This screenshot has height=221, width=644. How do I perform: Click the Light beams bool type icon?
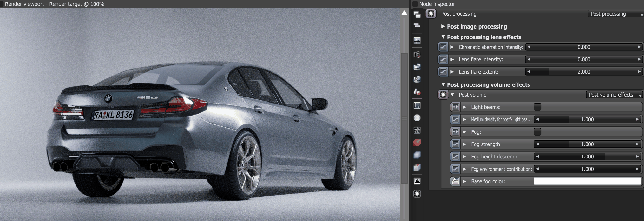(455, 107)
